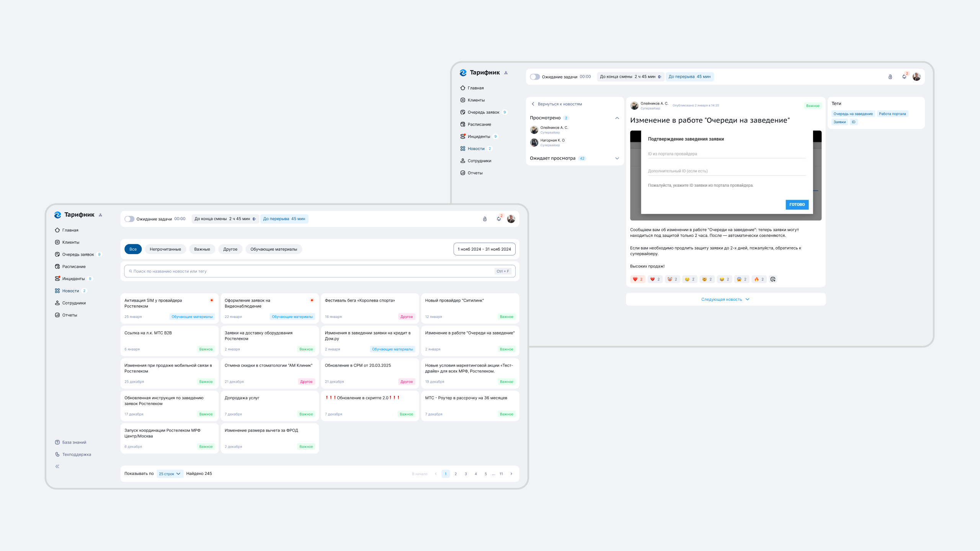This screenshot has height=551, width=980.
Task: Go to next page using pagination arrow
Action: click(511, 474)
